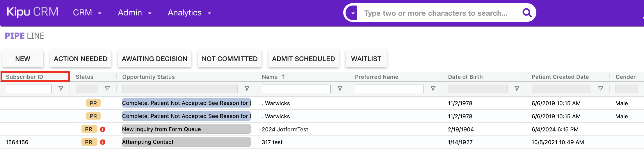Click the red alert icon for 2024 JotformTest
Screen dimensions: 644x150
(x=103, y=129)
